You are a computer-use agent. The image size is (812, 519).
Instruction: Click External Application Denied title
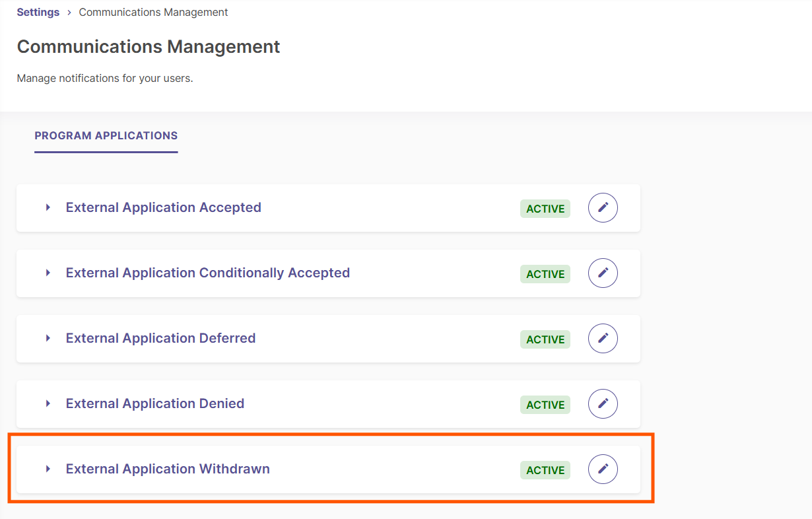155,403
